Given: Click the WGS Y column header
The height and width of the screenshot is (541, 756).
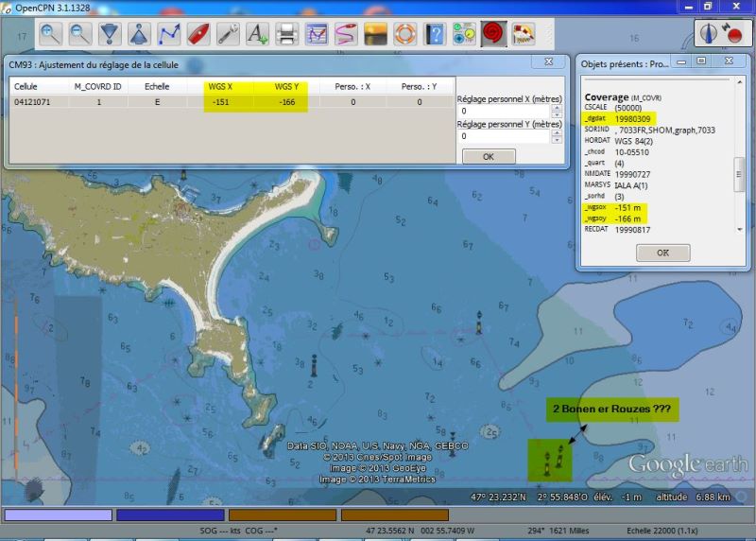Looking at the screenshot, I should 286,87.
